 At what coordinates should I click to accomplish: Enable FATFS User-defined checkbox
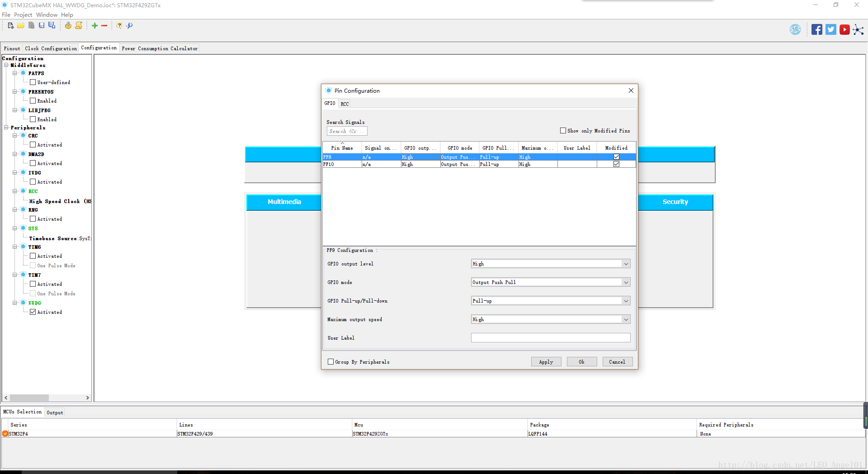coord(33,82)
